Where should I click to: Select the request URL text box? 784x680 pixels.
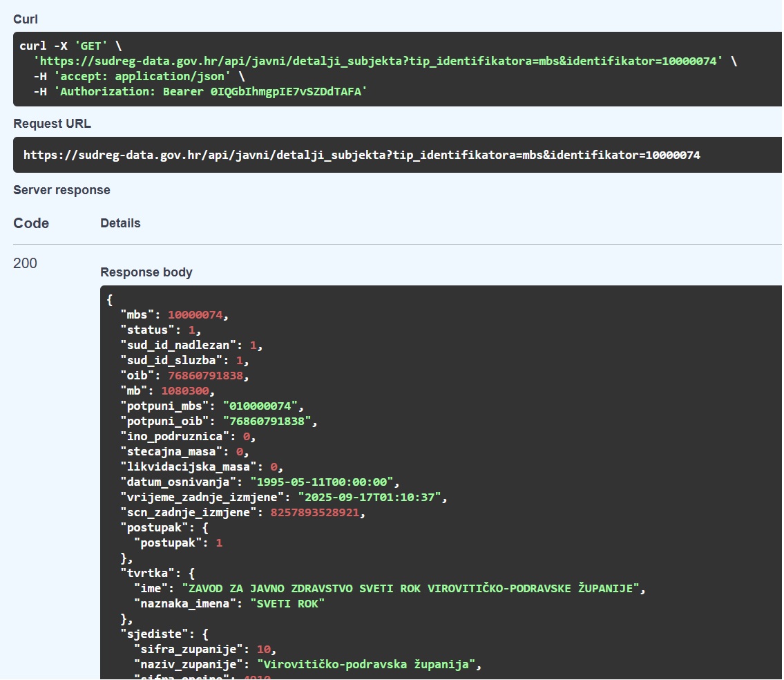click(361, 155)
